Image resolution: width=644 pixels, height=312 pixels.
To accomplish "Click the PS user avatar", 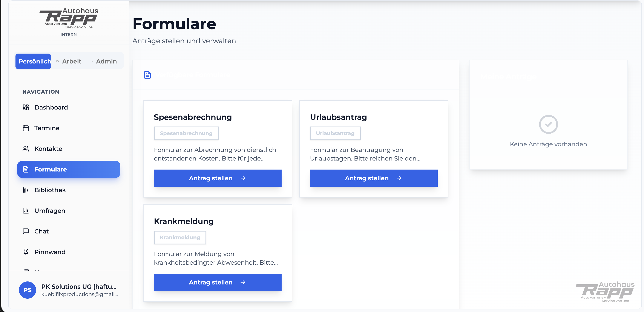I will [28, 290].
